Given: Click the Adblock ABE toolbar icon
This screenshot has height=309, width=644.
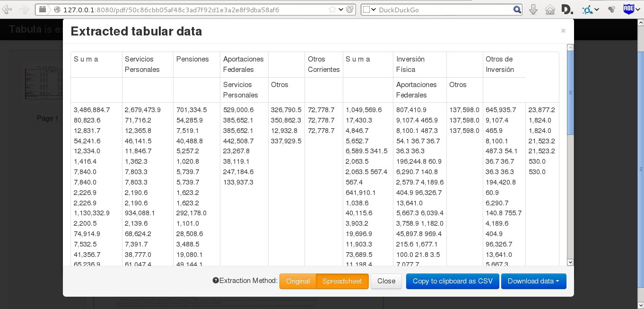Looking at the screenshot, I should pyautogui.click(x=628, y=9).
